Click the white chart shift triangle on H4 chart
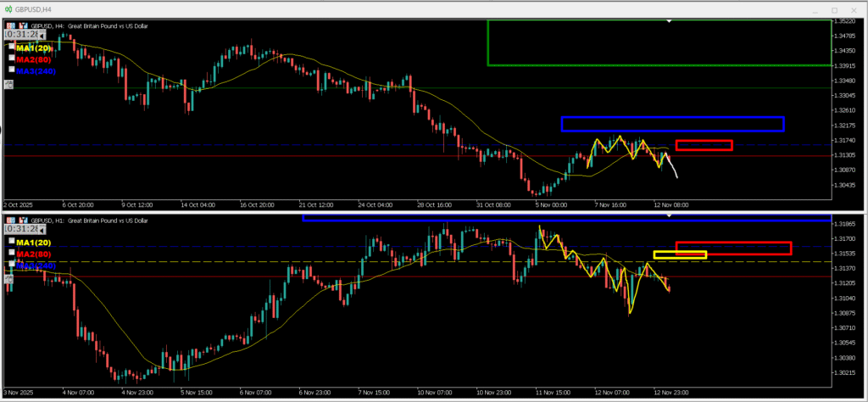 (670, 20)
